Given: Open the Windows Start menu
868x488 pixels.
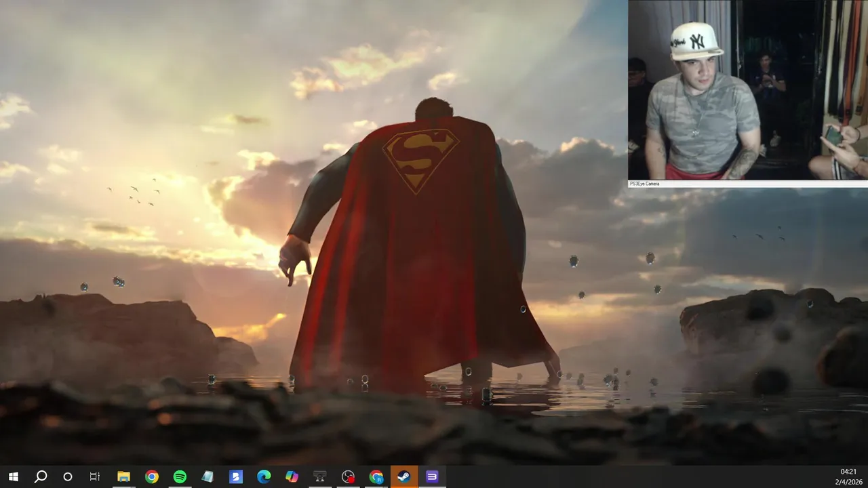Looking at the screenshot, I should click(x=13, y=477).
